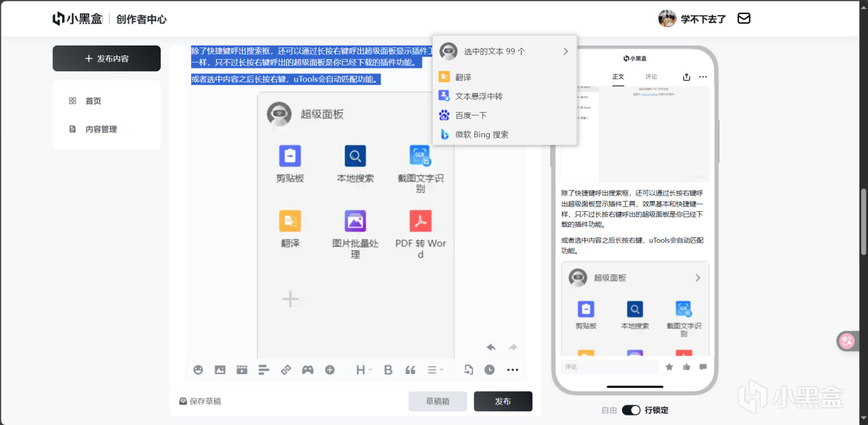Click the three-dot menu in phone preview
868x425 pixels.
click(x=703, y=77)
